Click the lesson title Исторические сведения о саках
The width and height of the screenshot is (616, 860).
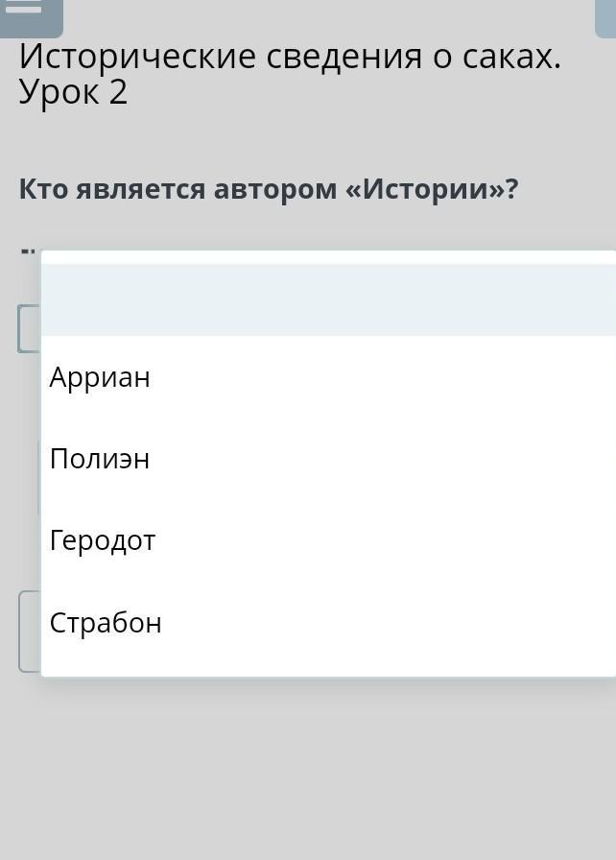pos(290,57)
